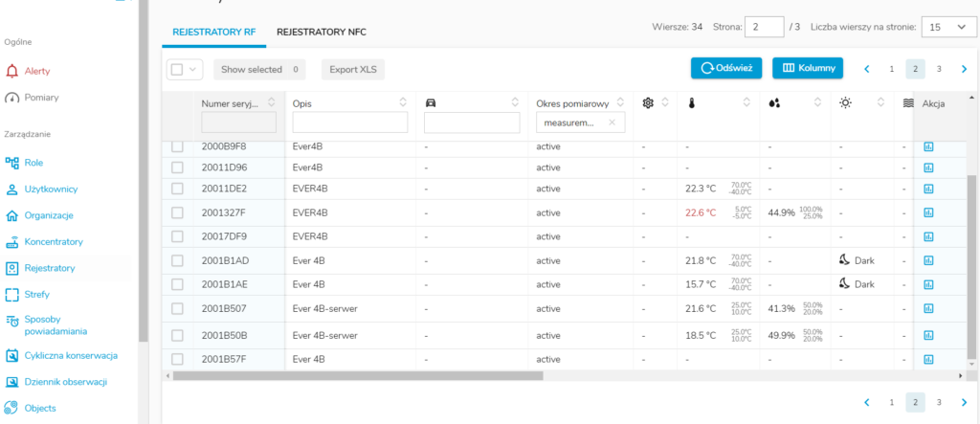
Task: Click the Objects icon in sidebar
Action: click(x=11, y=409)
